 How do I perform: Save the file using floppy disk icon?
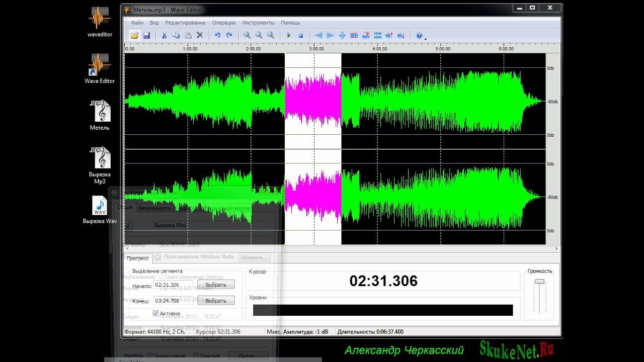coord(146,35)
